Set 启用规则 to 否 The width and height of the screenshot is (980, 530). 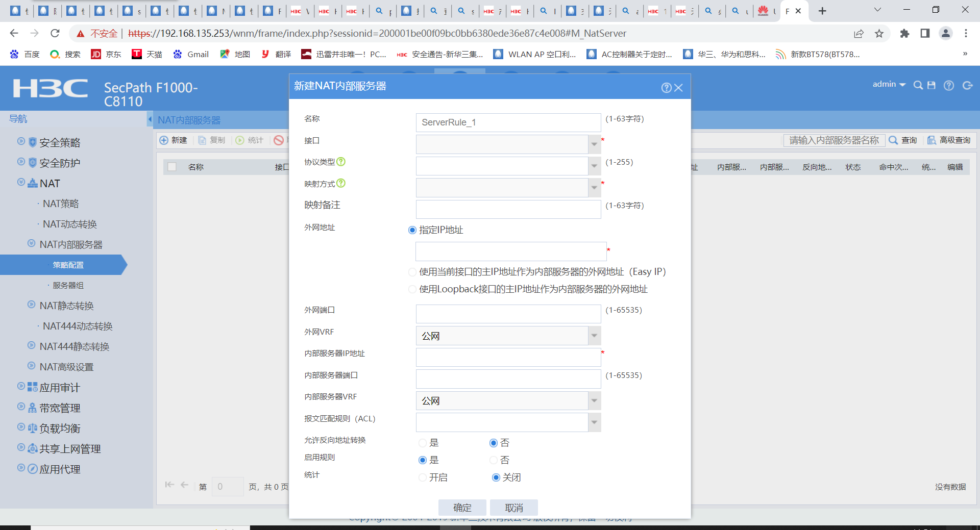click(x=494, y=460)
